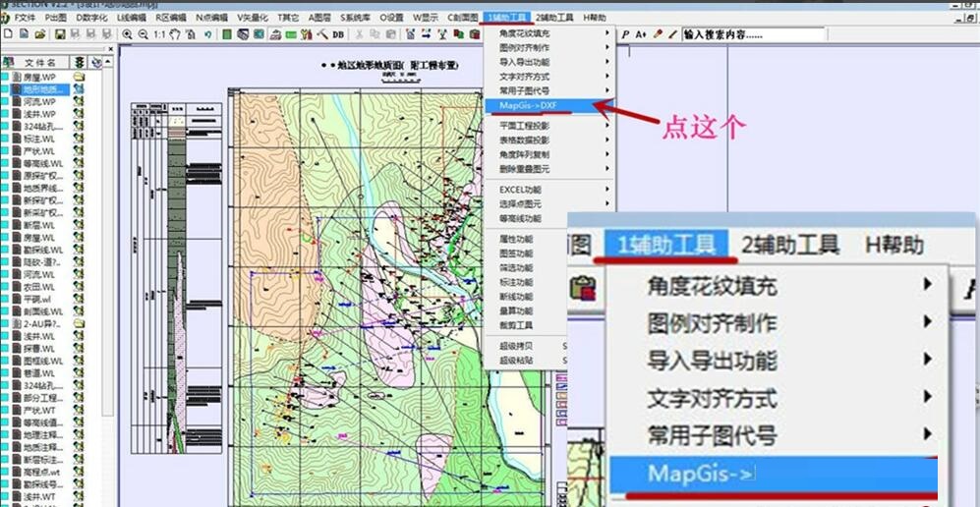Click the yellow folder icon beside 房屋.WP
The height and width of the screenshot is (507, 980).
[79, 77]
